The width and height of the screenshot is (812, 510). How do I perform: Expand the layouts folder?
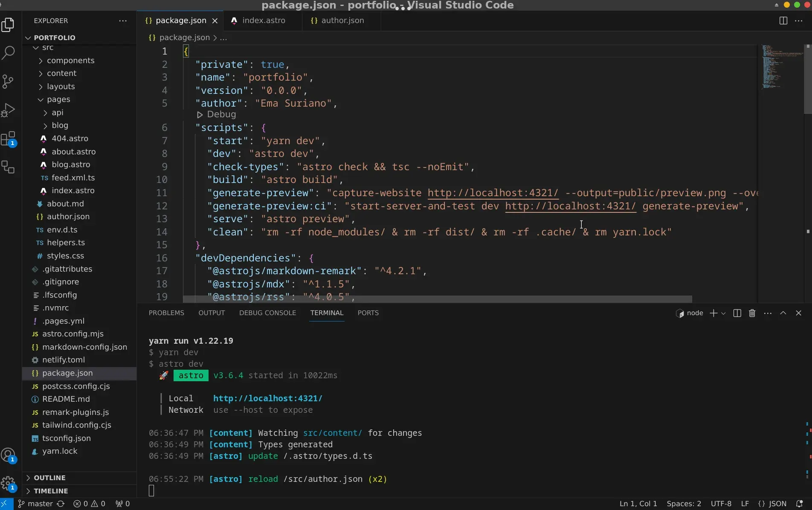pos(61,87)
